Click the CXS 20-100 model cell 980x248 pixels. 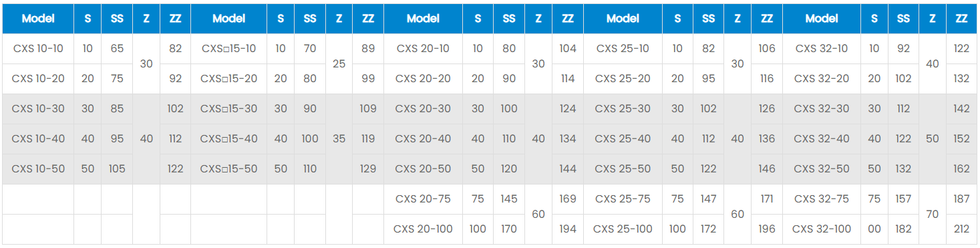422,229
